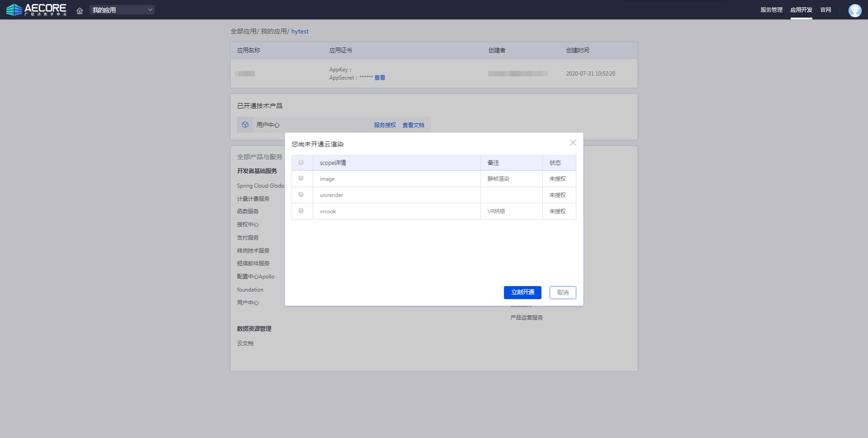Click the 用户中心 cube icon

245,125
